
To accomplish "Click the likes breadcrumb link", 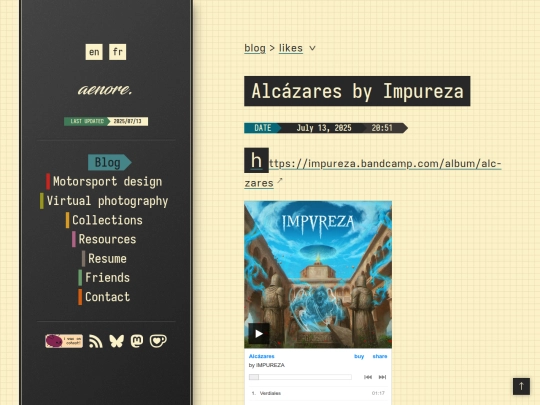I will click(291, 48).
